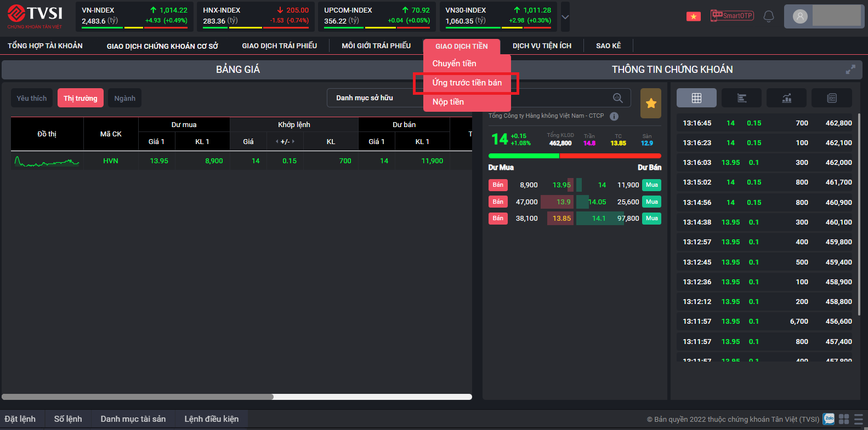
Task: Switch to the price step bars view
Action: coord(741,98)
